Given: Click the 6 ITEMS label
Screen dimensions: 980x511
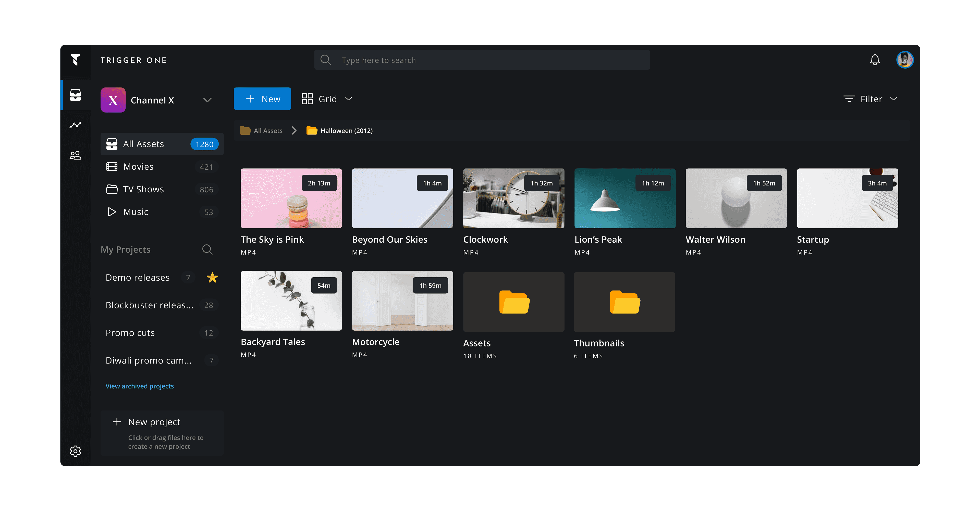Looking at the screenshot, I should pyautogui.click(x=588, y=356).
